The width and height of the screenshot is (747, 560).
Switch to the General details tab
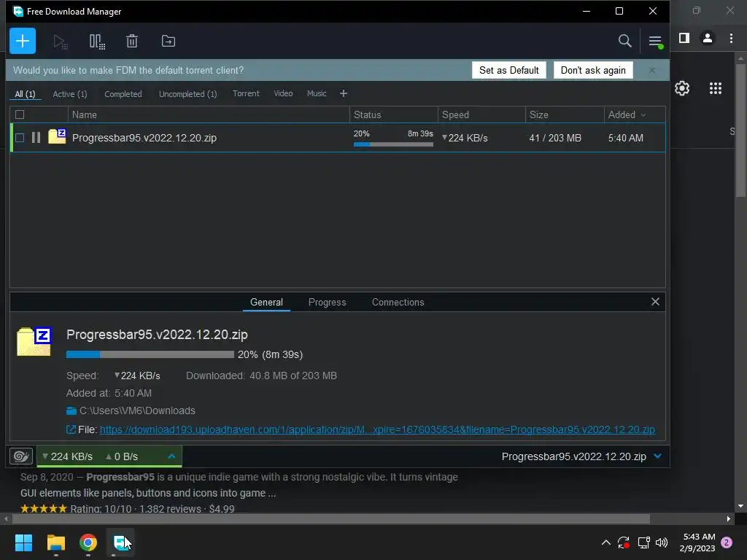click(x=266, y=303)
